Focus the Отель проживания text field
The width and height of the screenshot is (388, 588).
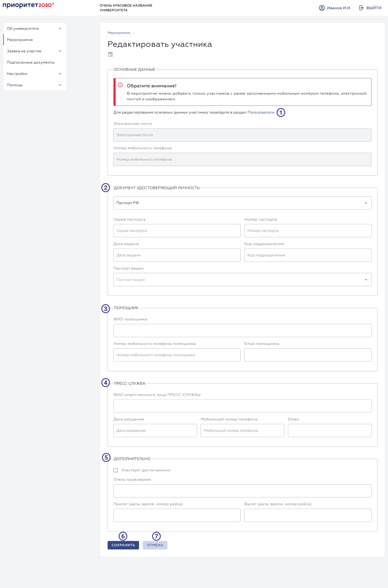pyautogui.click(x=242, y=491)
